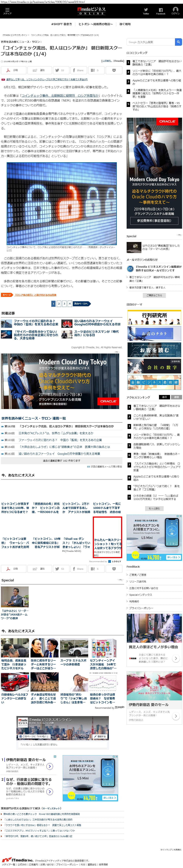
Task: Open ranking item こじれる長崎新幹線
Action: coord(156,417)
